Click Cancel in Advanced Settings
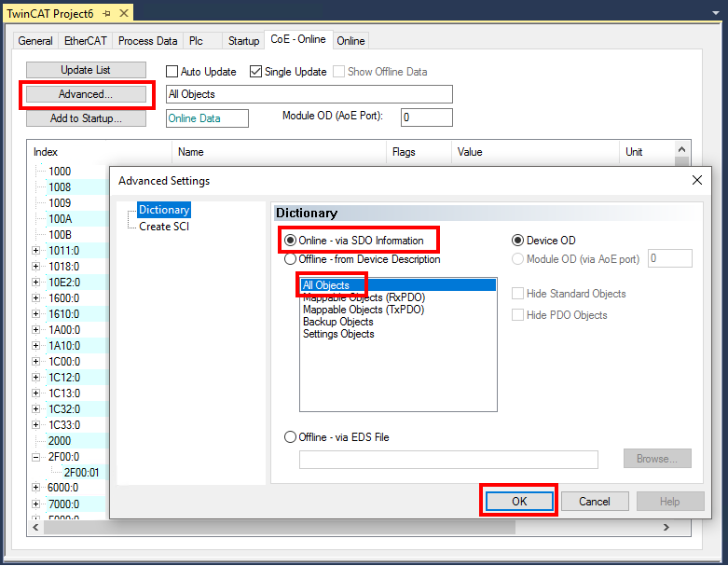 [595, 502]
